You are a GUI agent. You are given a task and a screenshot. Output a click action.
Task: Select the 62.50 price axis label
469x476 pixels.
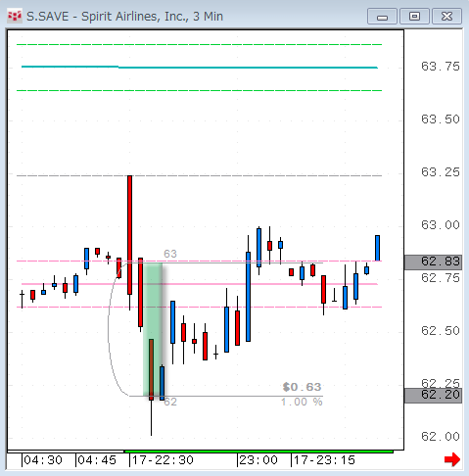click(441, 331)
